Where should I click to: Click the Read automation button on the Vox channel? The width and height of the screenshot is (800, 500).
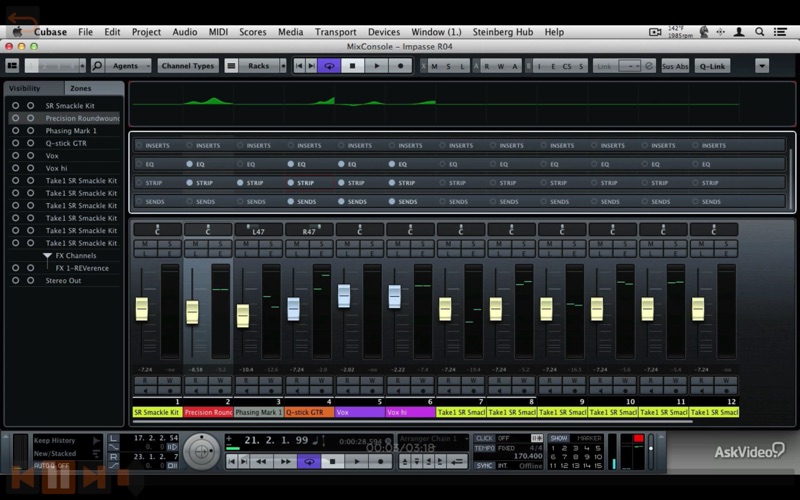347,381
